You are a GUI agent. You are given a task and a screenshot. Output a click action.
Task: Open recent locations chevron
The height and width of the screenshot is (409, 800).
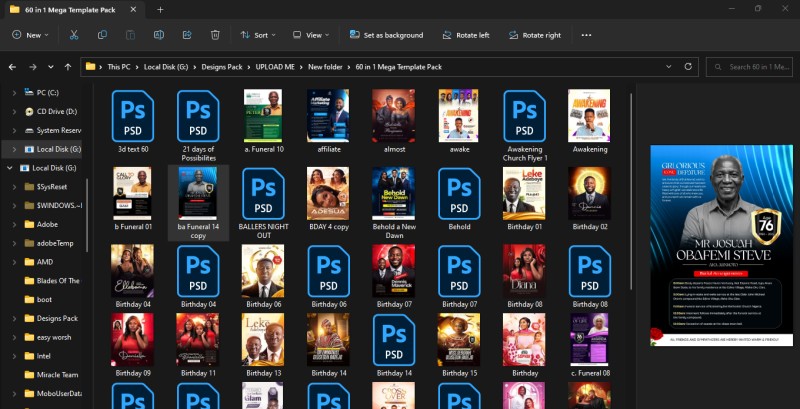pyautogui.click(x=51, y=67)
